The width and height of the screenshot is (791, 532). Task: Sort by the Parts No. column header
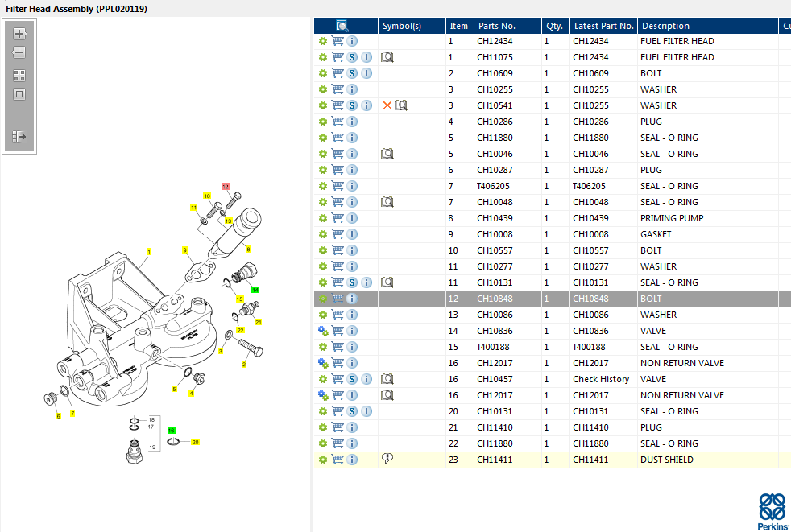coord(496,26)
